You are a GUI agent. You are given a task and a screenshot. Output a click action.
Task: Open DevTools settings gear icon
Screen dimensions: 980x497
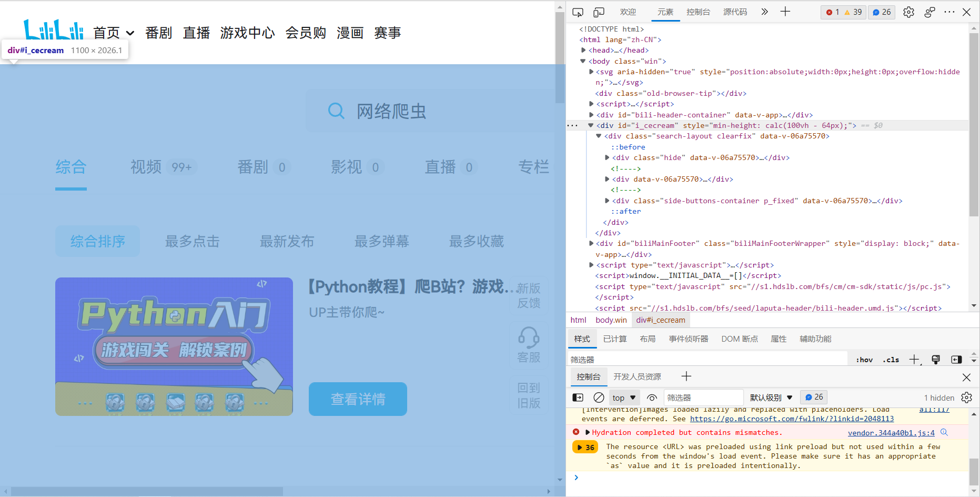[908, 12]
